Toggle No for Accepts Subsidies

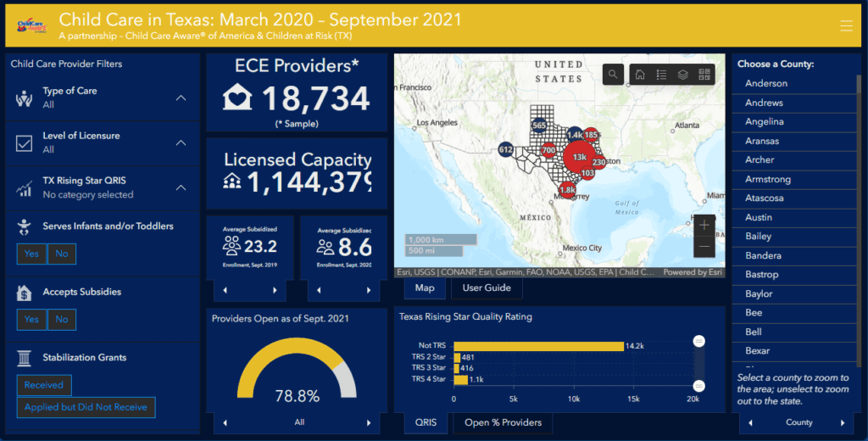[61, 320]
